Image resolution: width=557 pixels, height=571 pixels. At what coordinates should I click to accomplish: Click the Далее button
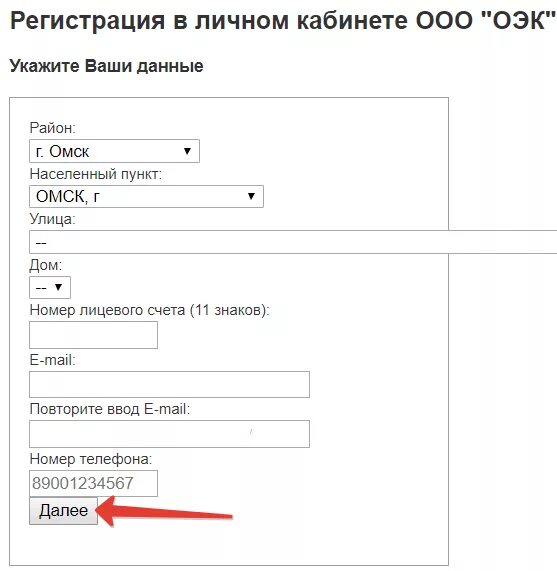pyautogui.click(x=64, y=511)
